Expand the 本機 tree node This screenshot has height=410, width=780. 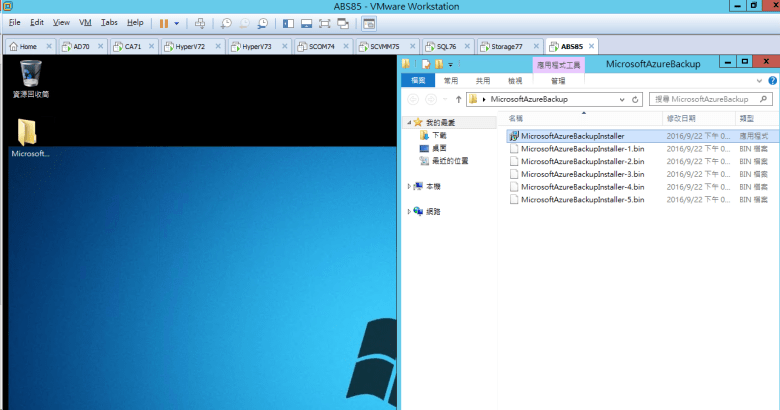(409, 186)
